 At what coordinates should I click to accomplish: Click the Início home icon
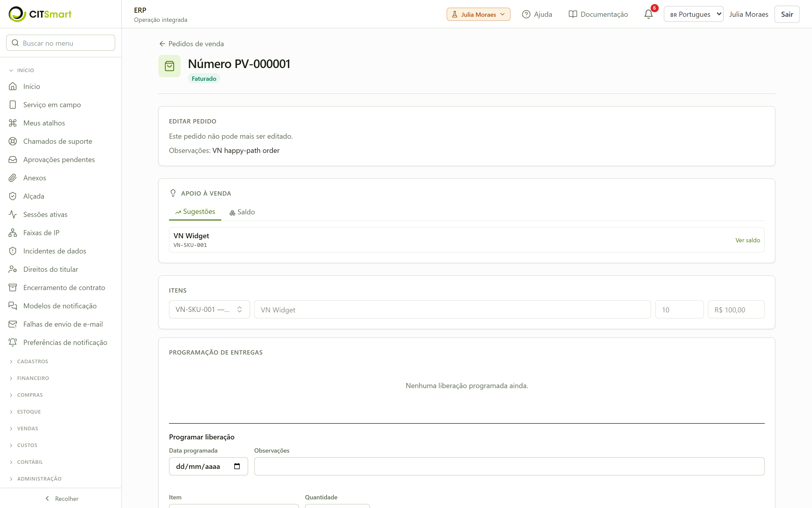(13, 86)
